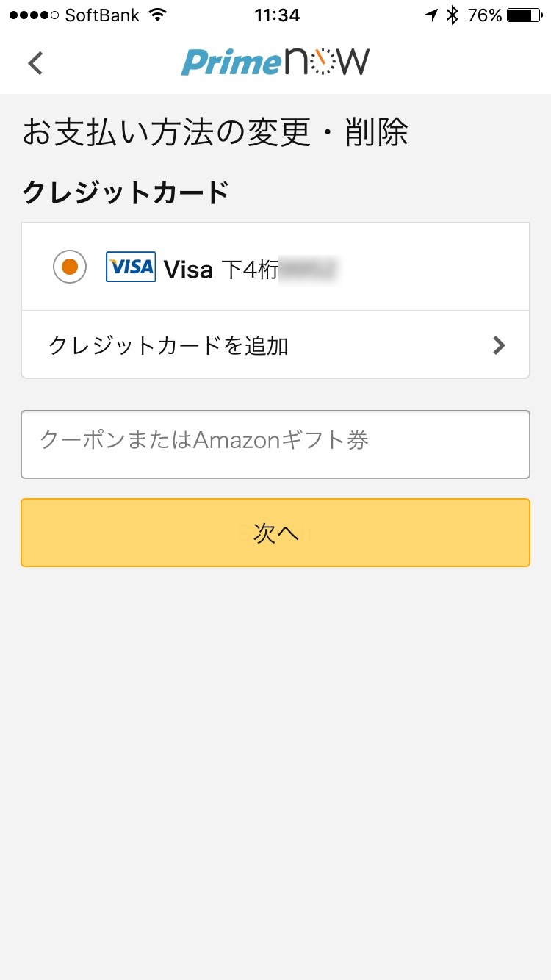
Task: Tap the Wi-Fi status icon
Action: pos(157,15)
